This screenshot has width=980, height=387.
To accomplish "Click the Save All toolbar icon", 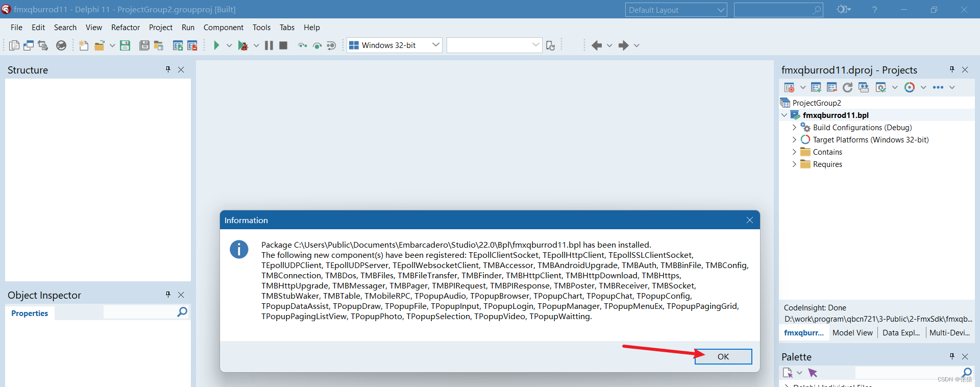I will 144,45.
